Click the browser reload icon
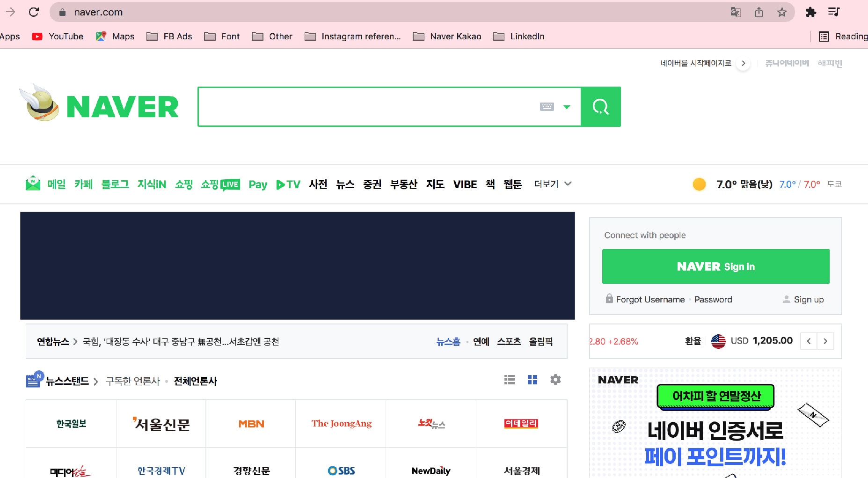Image resolution: width=868 pixels, height=478 pixels. click(34, 12)
